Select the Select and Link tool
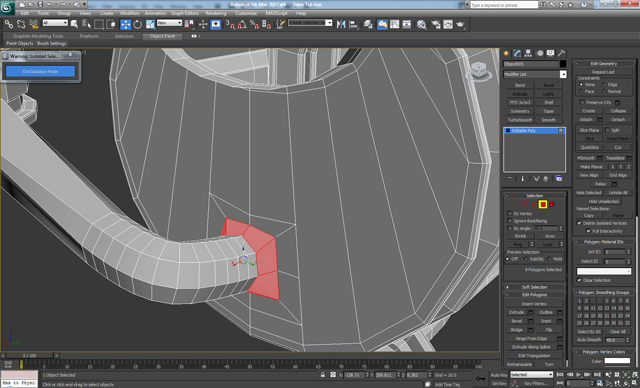Screen dimensions: 640x388 click(x=9, y=24)
